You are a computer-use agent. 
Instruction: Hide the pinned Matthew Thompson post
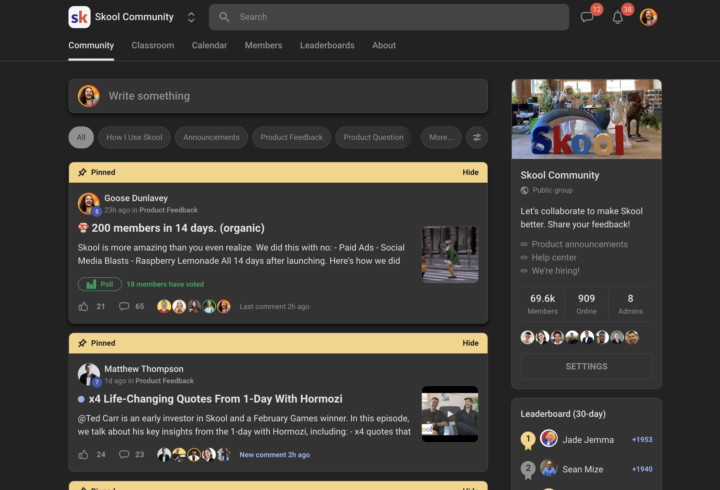pyautogui.click(x=470, y=343)
